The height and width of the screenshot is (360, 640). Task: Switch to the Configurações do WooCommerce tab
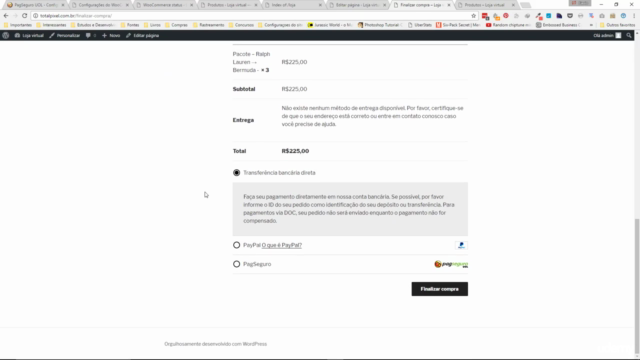100,5
